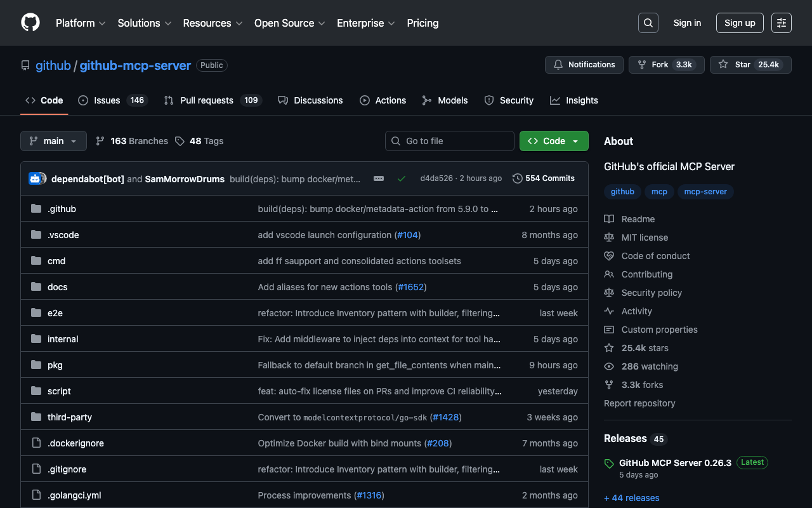
Task: Click the dependabot avatar icon
Action: tap(36, 178)
